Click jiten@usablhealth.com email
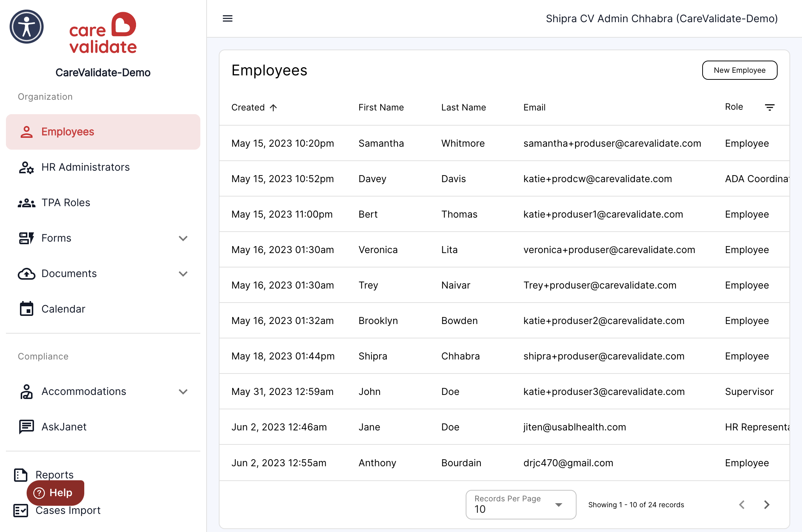Viewport: 802px width, 532px height. click(x=575, y=427)
